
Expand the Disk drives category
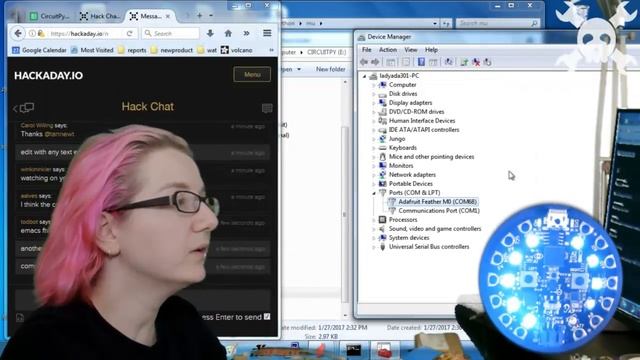point(373,94)
